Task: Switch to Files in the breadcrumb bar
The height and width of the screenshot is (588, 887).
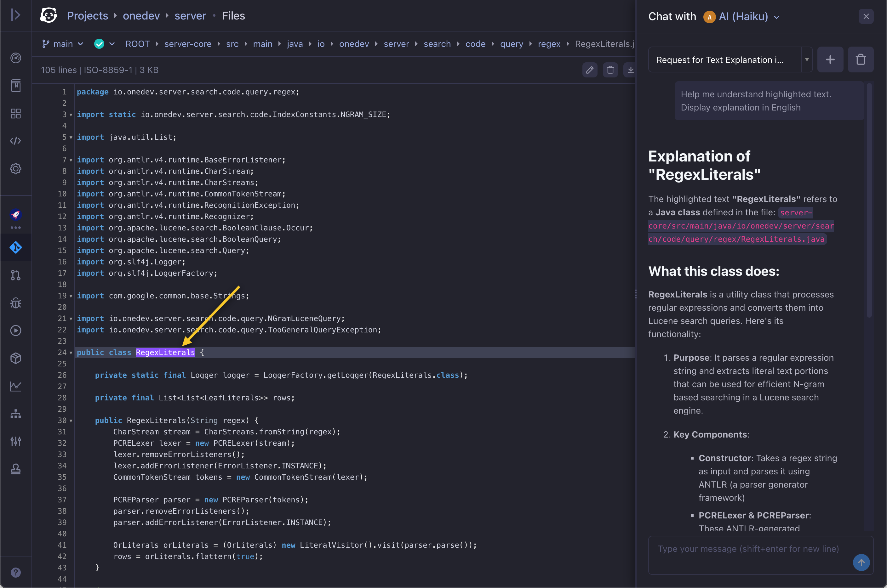Action: point(233,16)
